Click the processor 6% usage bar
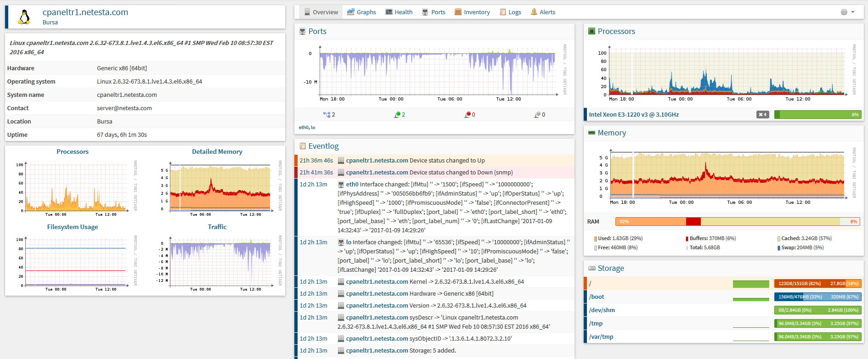 pyautogui.click(x=817, y=115)
